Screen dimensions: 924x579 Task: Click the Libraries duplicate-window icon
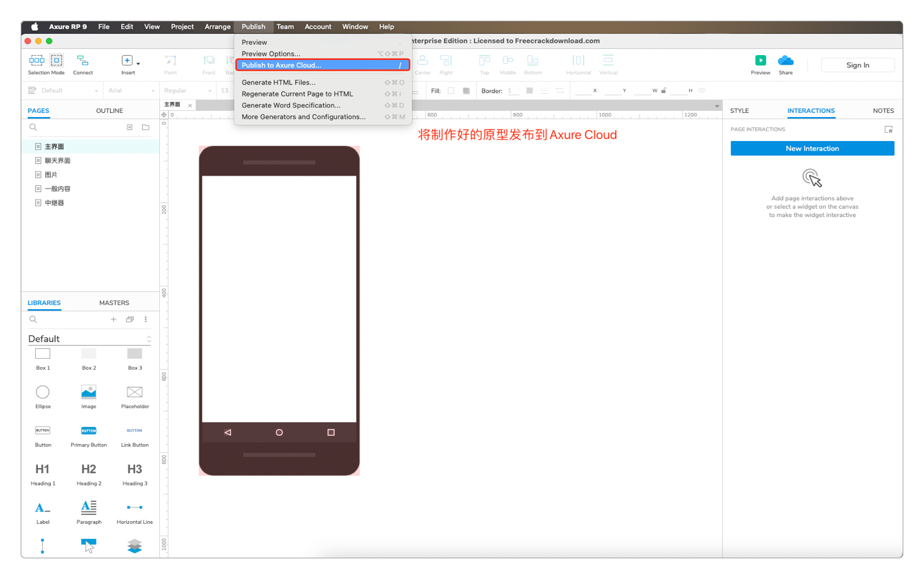pos(130,319)
